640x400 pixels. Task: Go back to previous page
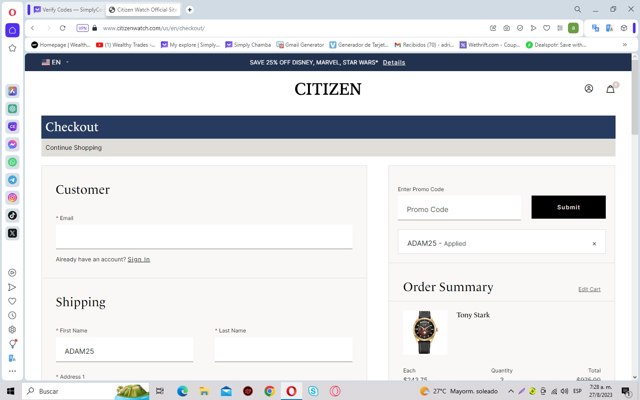[x=33, y=28]
